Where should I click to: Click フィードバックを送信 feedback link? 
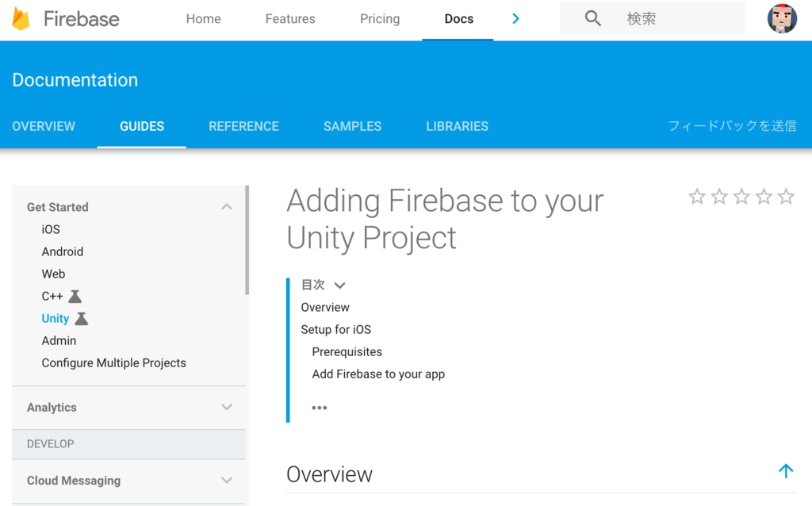pyautogui.click(x=732, y=126)
